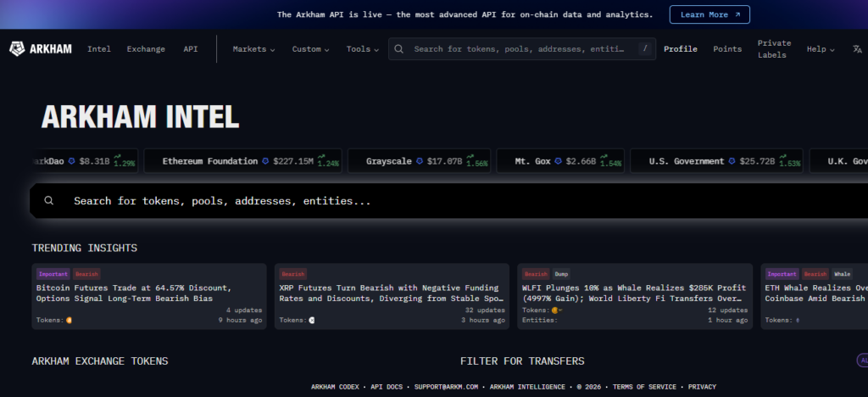Viewport: 868px width, 397px height.
Task: Click the Important tag on the Bitcoin Futures card
Action: 53,274
